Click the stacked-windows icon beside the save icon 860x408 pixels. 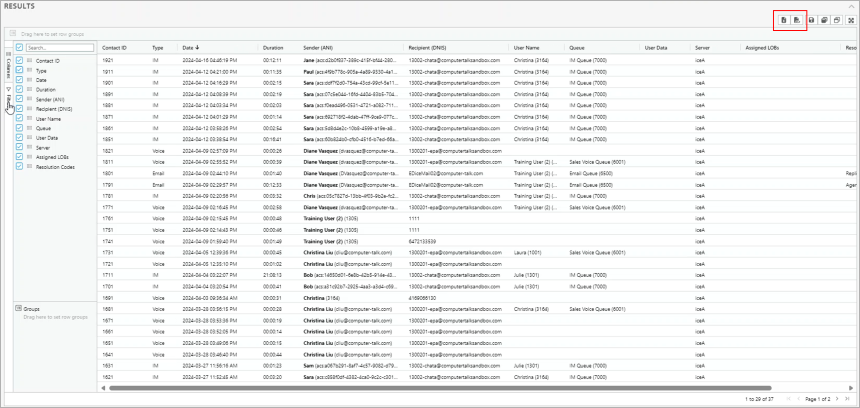824,20
